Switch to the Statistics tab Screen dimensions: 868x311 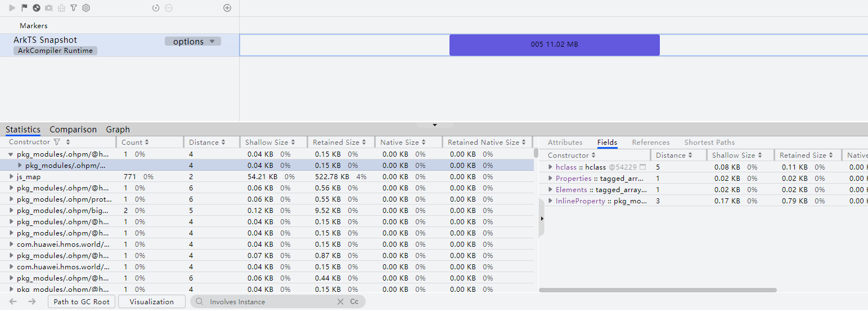(23, 130)
